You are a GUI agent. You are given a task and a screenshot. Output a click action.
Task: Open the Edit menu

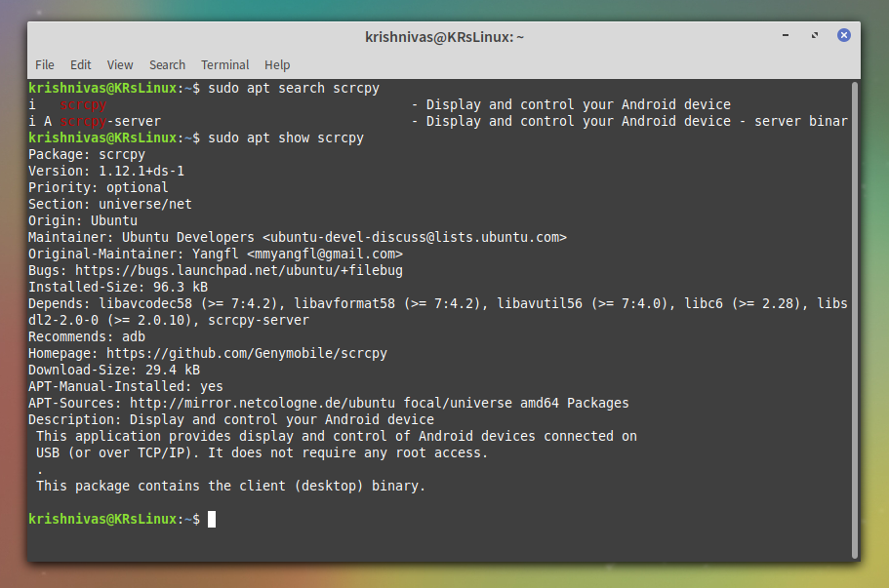pos(80,64)
